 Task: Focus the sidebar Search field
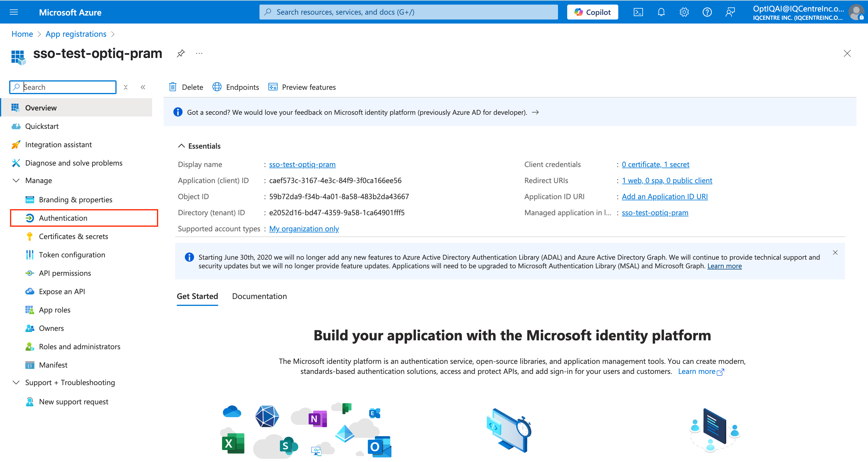tap(63, 87)
